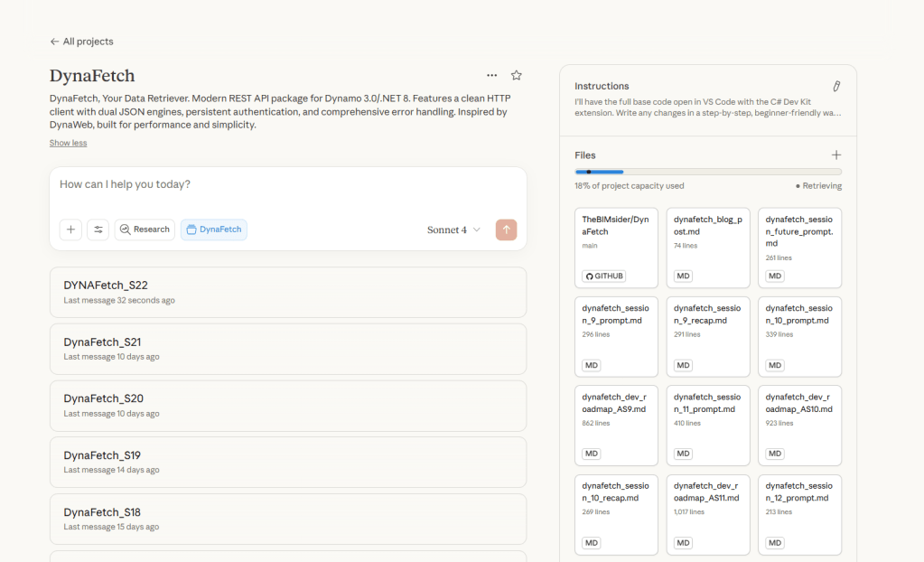Add a file with the Files plus icon

[x=835, y=155]
